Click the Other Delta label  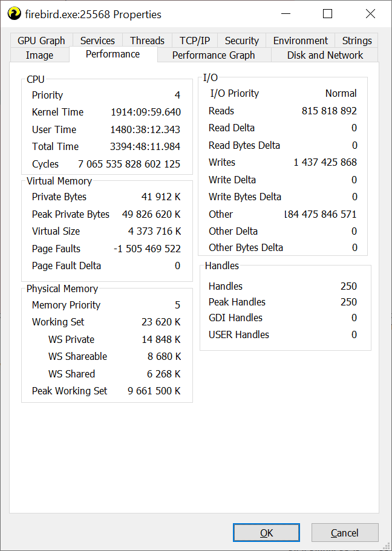(x=233, y=231)
